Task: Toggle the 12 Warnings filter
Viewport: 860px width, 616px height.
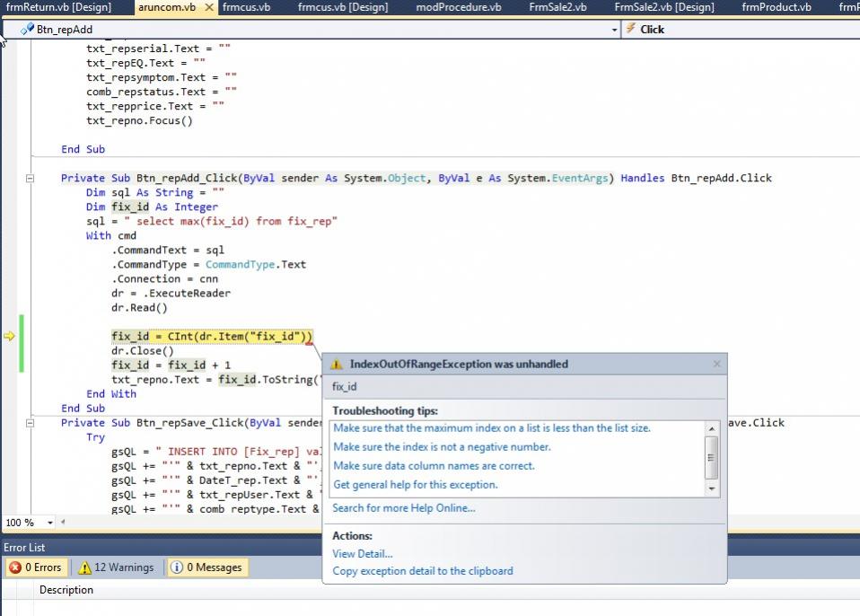Action: click(116, 568)
